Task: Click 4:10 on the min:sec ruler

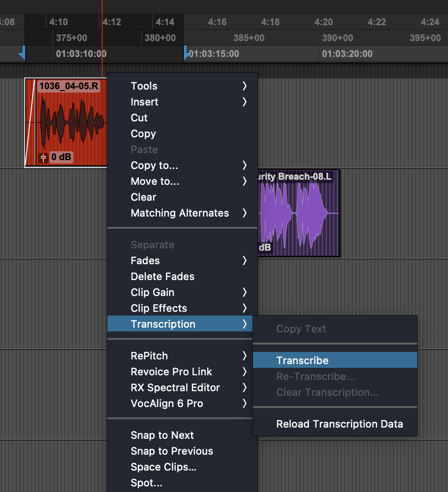Action: click(x=58, y=22)
